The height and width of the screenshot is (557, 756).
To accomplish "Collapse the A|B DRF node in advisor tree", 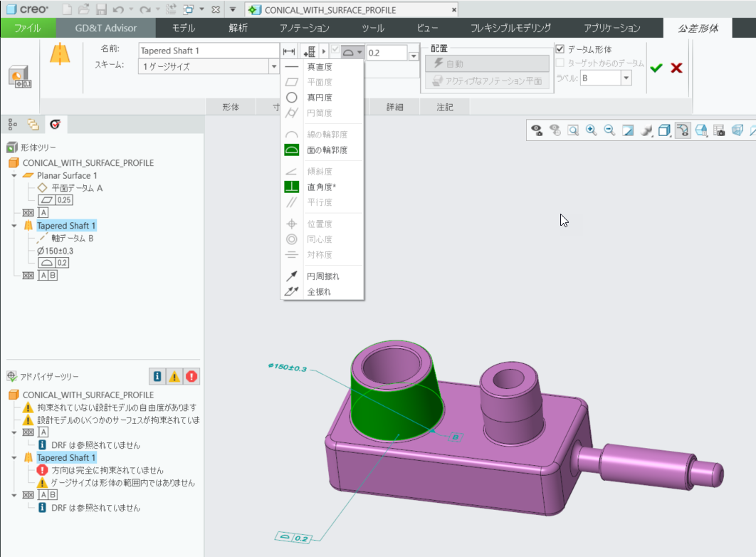I will (x=14, y=495).
